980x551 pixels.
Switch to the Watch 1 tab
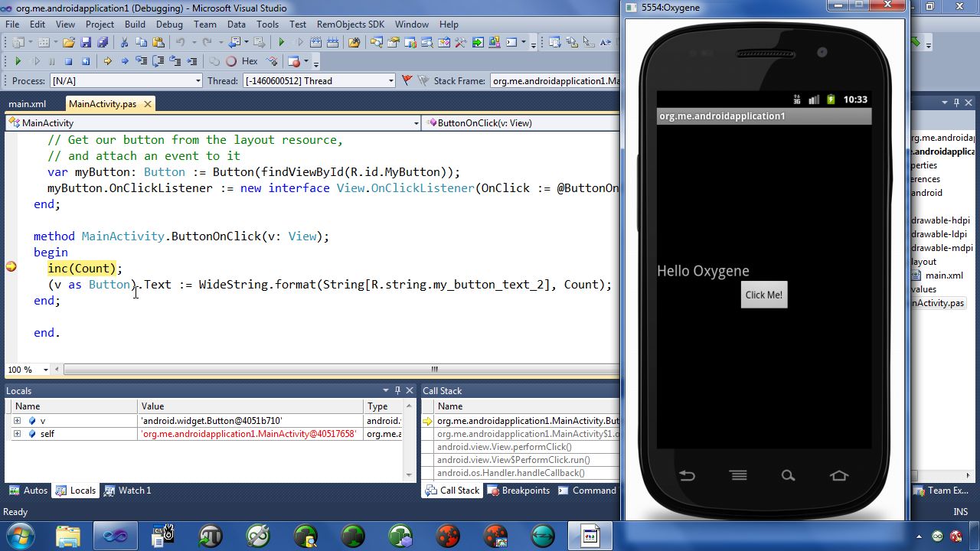tap(127, 491)
